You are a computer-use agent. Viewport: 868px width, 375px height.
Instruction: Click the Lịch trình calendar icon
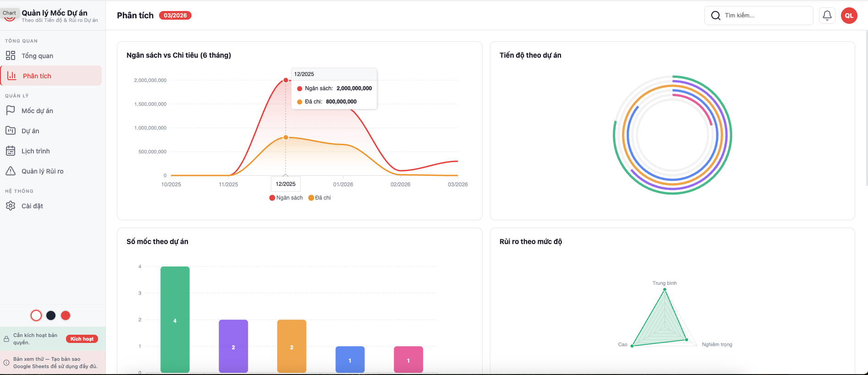[x=11, y=151]
